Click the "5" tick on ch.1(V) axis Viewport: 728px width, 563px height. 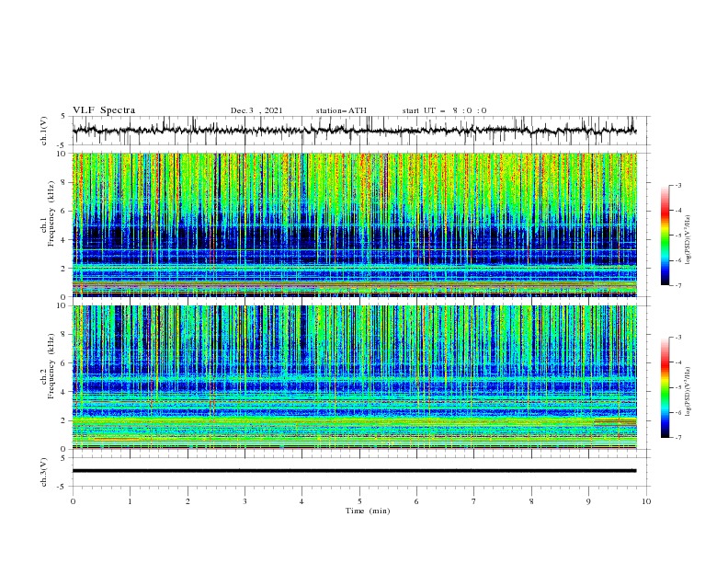pyautogui.click(x=63, y=116)
